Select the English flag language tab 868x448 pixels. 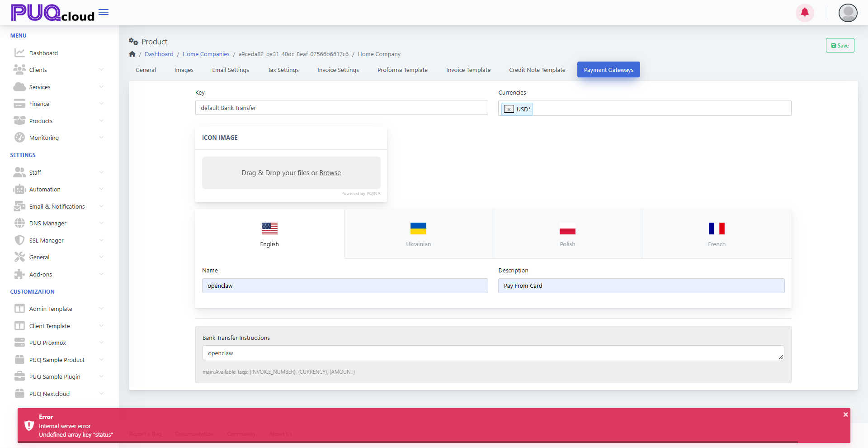click(269, 234)
